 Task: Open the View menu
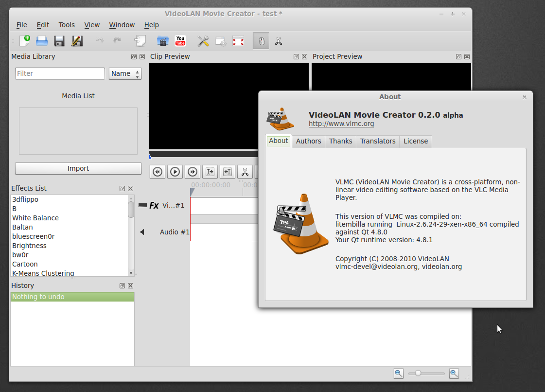(x=92, y=25)
